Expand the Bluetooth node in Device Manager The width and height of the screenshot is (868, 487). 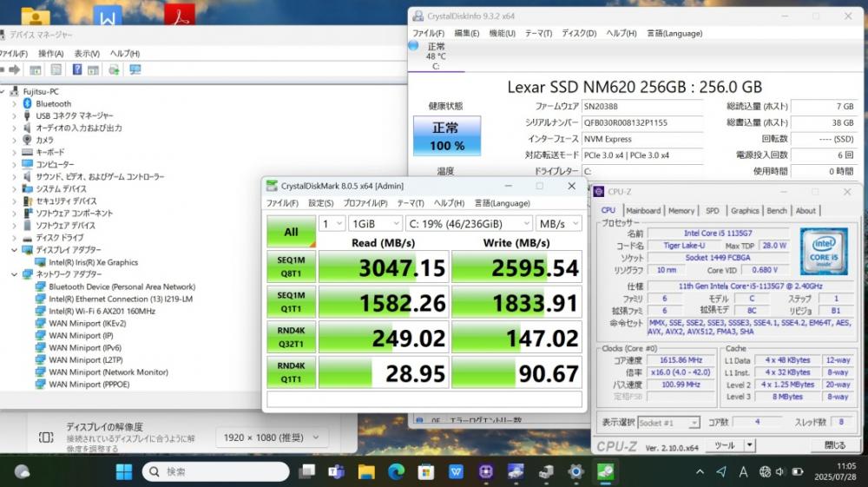(15, 103)
